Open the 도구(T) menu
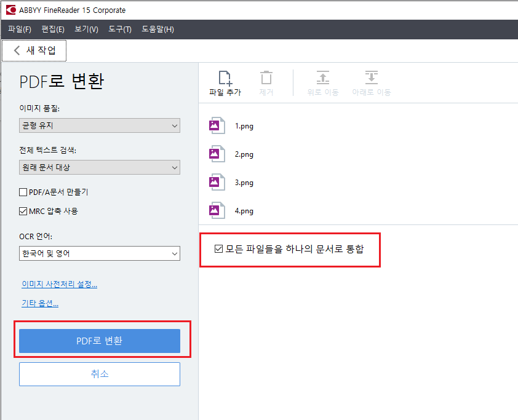 [x=120, y=30]
